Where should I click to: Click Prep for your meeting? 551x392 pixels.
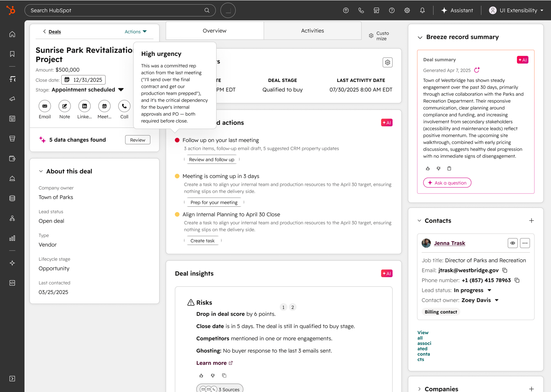pyautogui.click(x=214, y=203)
